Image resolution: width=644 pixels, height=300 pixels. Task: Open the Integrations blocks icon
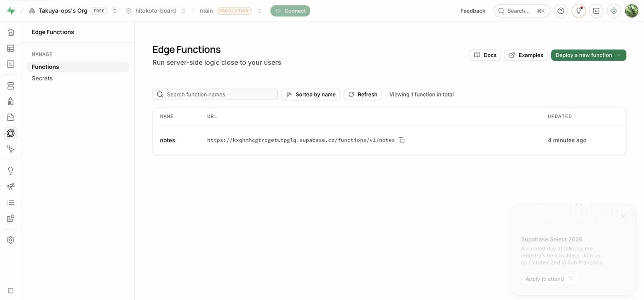pos(11,218)
